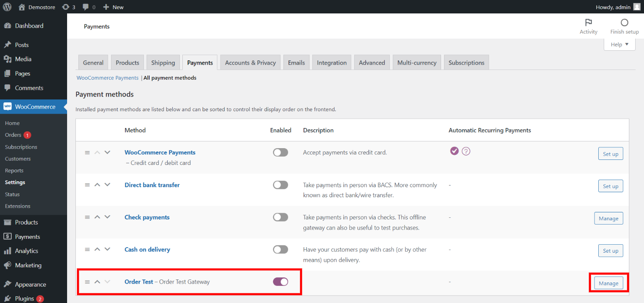Open Orders submenu item
Viewport: 644px width, 303px height.
[x=13, y=135]
